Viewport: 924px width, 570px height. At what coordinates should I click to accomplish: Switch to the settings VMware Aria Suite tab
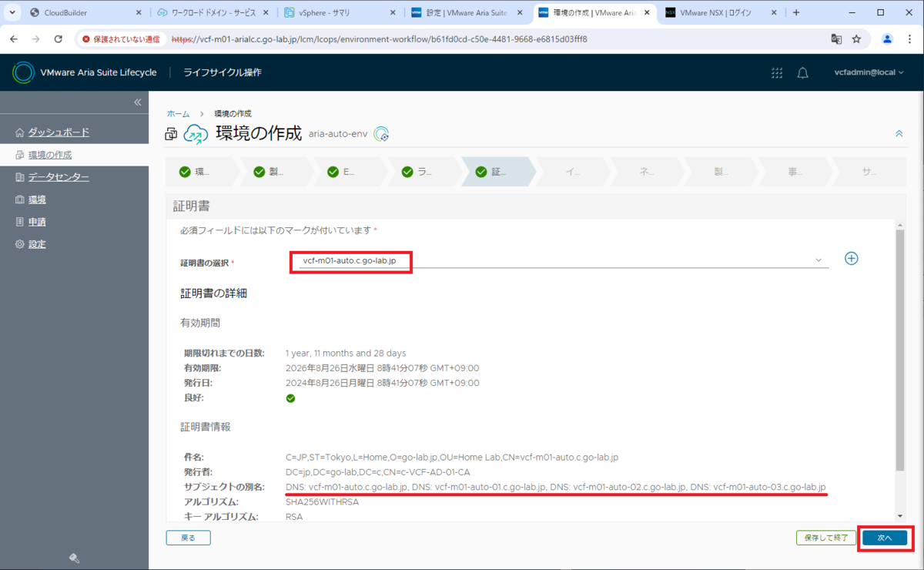(467, 12)
